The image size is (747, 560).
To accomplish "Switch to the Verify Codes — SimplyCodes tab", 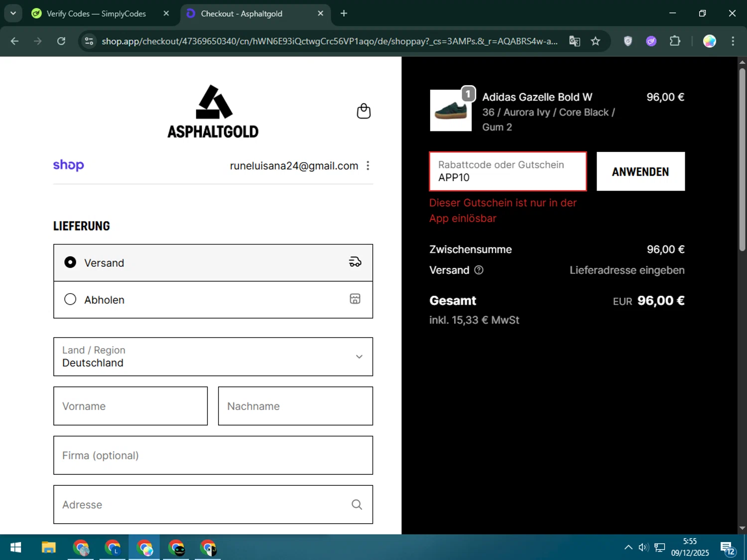I will 96,13.
